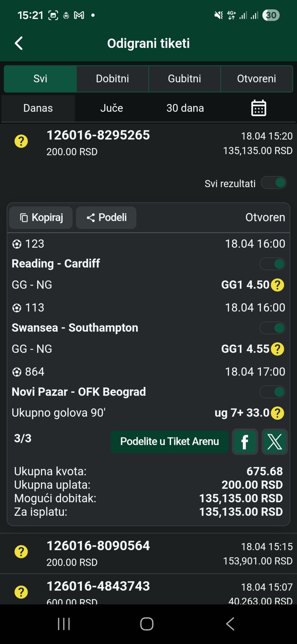The width and height of the screenshot is (297, 644).
Task: Toggle the Swansea - Southampton match switch
Action: coord(272,328)
